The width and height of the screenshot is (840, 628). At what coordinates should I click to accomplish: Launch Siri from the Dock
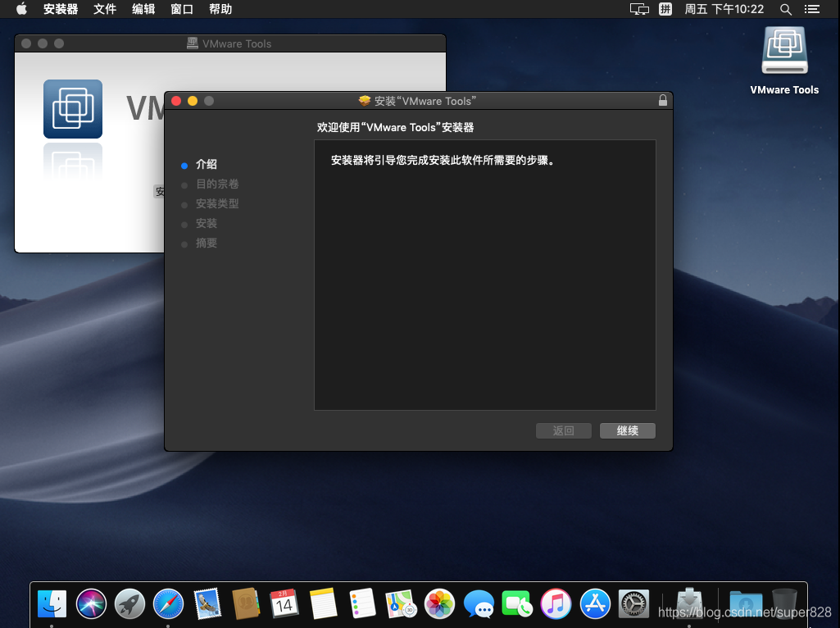pos(91,604)
